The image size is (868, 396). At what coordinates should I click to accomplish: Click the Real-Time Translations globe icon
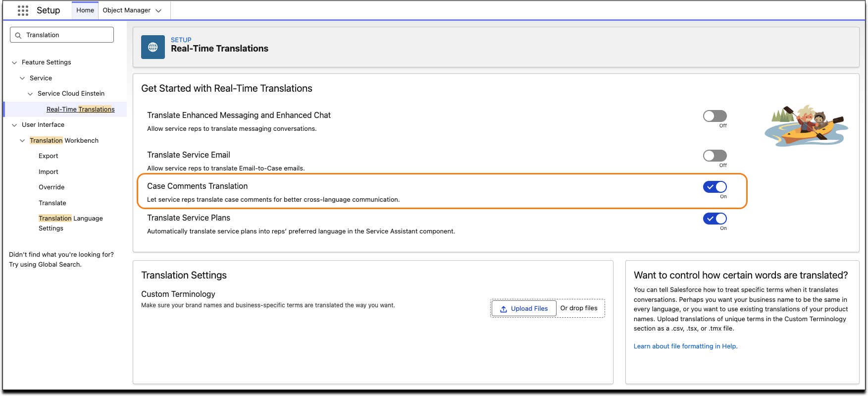coord(153,47)
